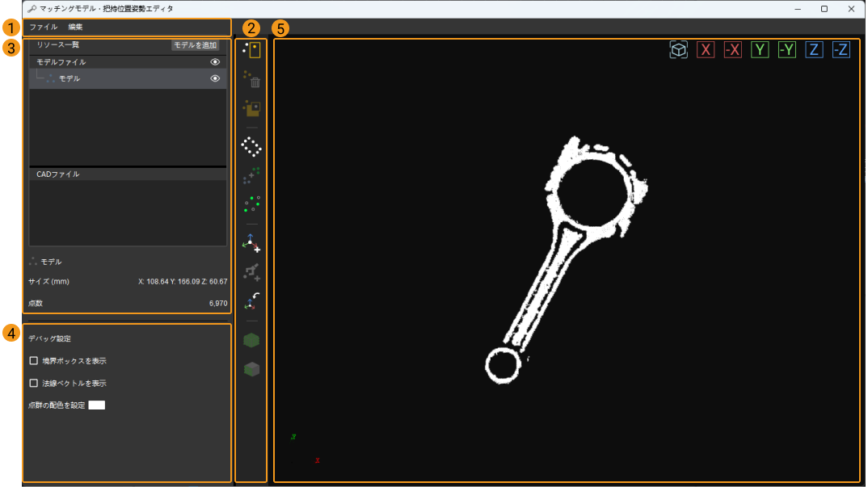This screenshot has width=868, height=487.
Task: Select the モデル item in the resource tree
Action: pos(128,78)
